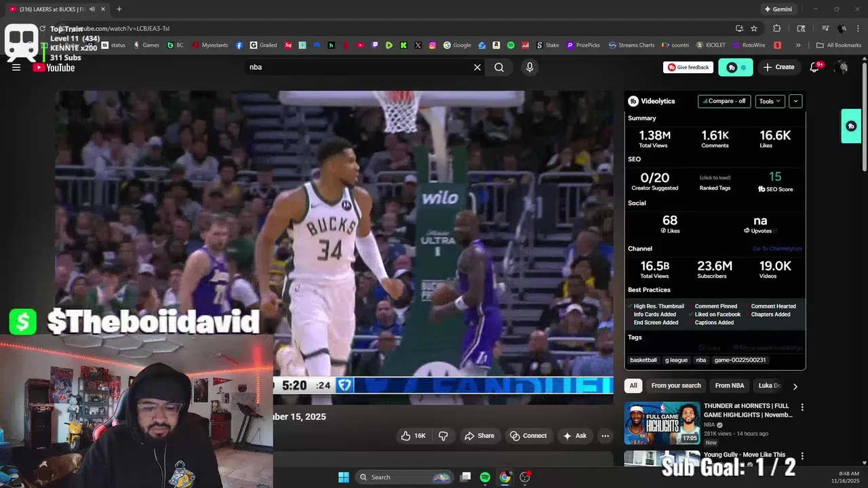Mute the tab using the speaker icon
This screenshot has height=488, width=868.
92,9
